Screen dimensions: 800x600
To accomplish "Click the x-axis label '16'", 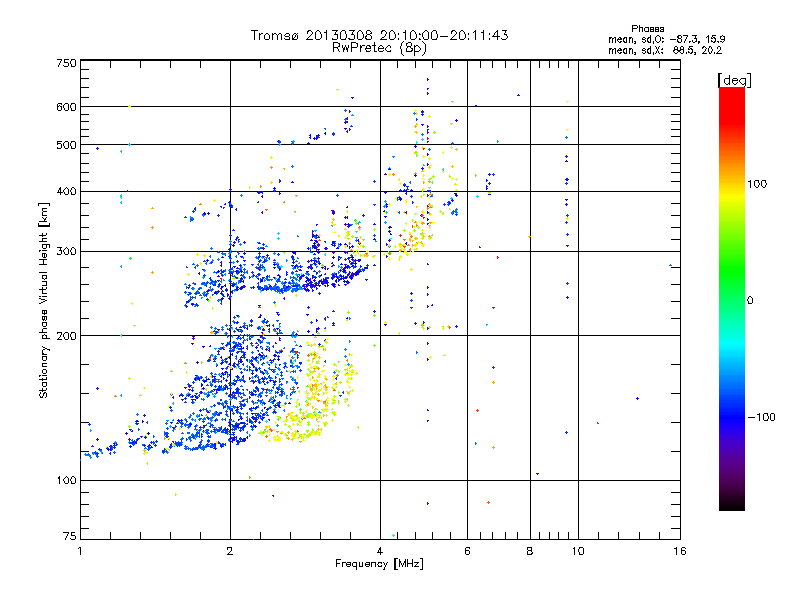I will (680, 551).
